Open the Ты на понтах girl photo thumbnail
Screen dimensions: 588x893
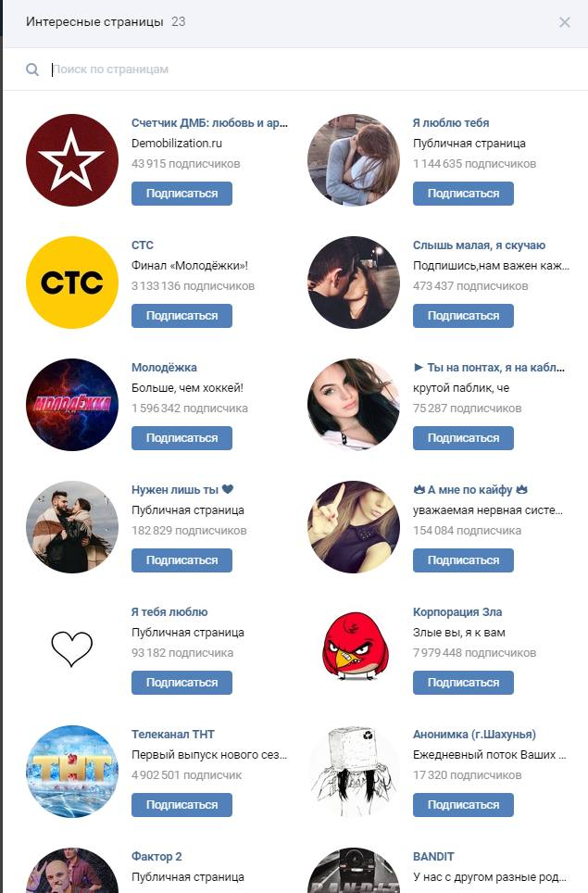354,405
